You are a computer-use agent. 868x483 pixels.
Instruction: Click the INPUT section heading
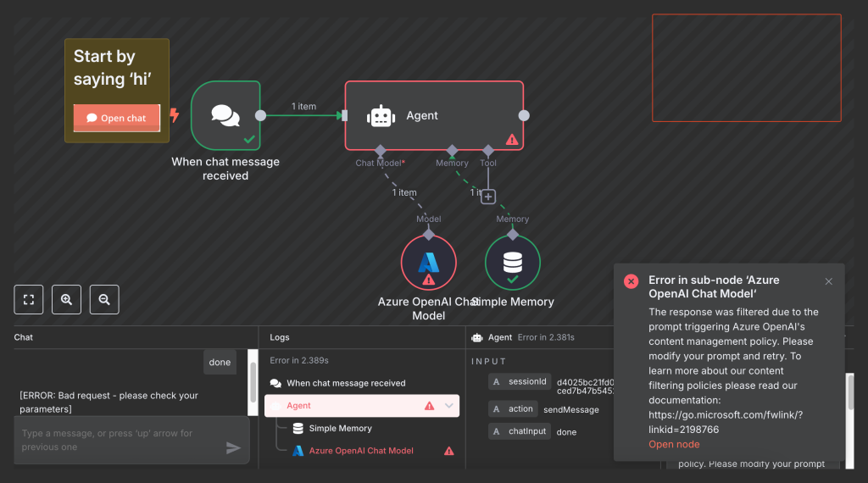coord(488,361)
